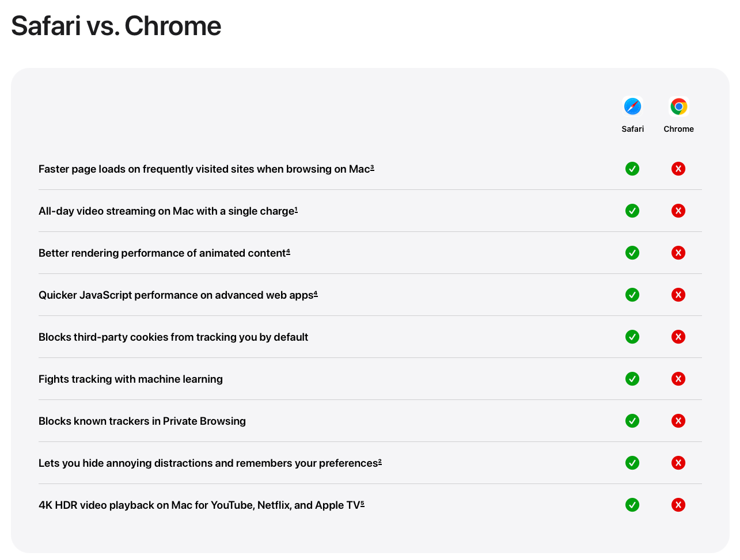Click Safari checkmark for quicker JavaScript performance
Image resolution: width=740 pixels, height=560 pixels.
tap(632, 295)
